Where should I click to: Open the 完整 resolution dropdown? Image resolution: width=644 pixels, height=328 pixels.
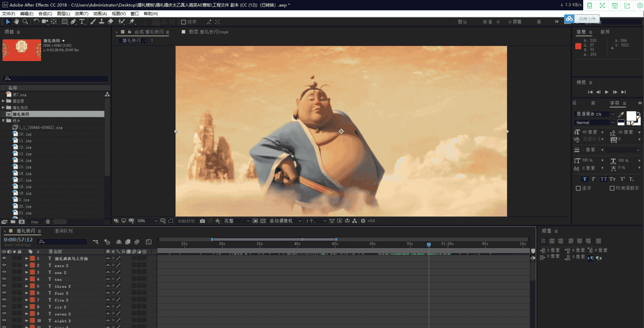(x=237, y=221)
